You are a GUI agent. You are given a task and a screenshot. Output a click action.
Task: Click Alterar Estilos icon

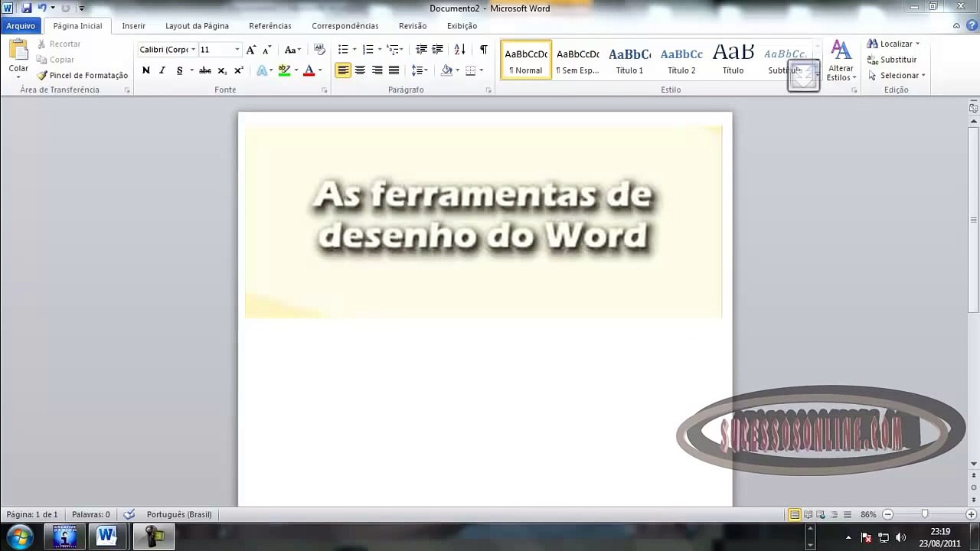[x=841, y=61]
